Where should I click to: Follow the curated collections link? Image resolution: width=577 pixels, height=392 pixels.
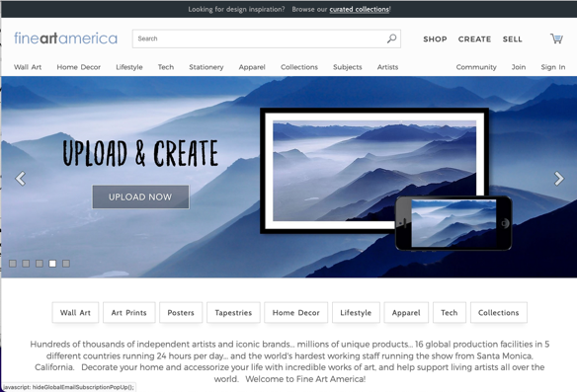pos(359,9)
